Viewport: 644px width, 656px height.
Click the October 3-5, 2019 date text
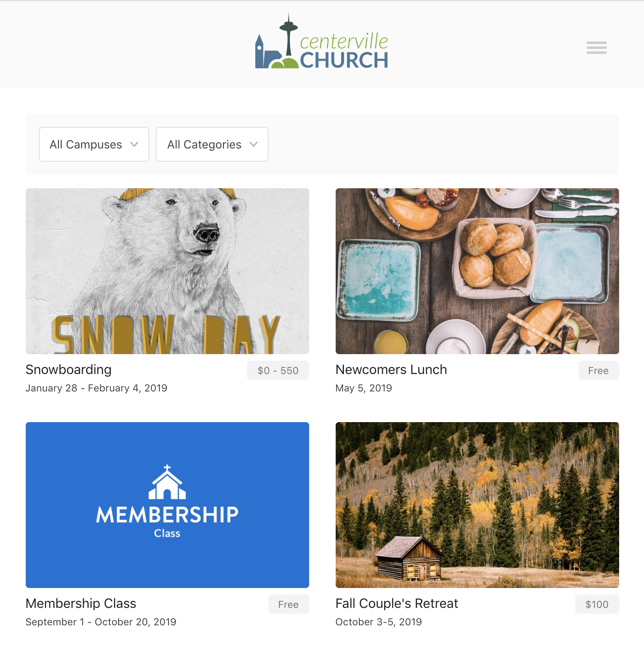379,622
